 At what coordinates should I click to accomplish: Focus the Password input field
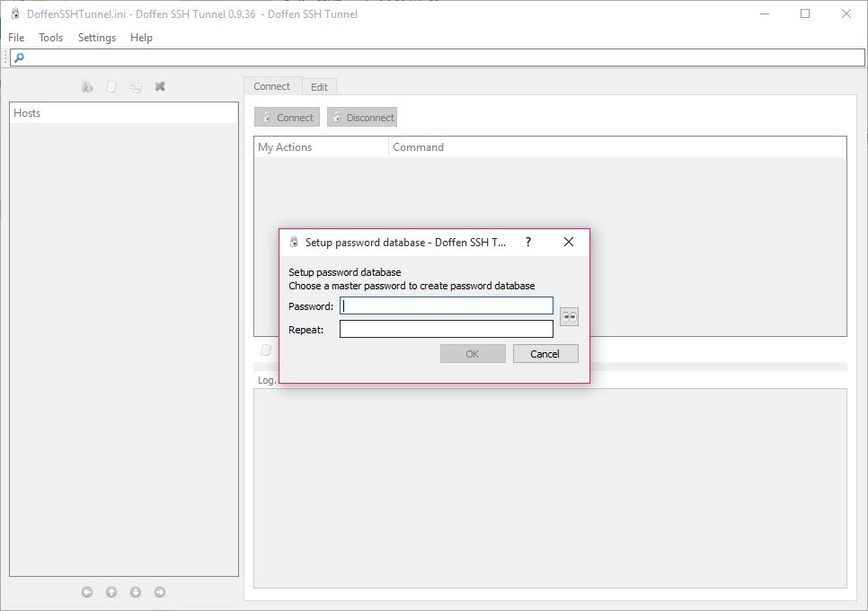pyautogui.click(x=447, y=305)
